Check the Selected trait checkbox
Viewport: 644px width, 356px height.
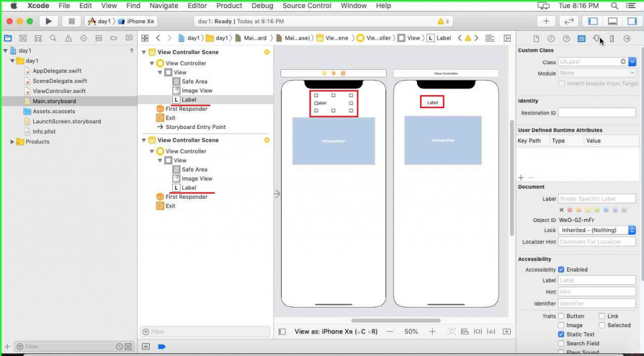[602, 325]
